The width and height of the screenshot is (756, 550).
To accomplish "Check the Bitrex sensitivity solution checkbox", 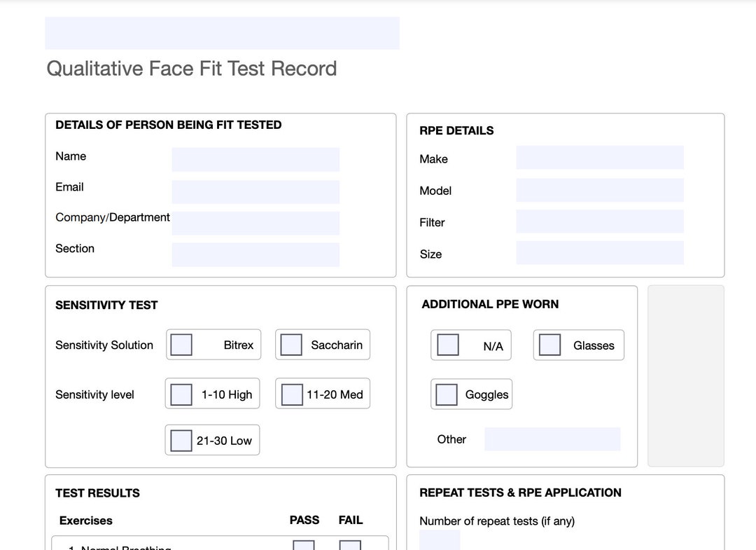I will (181, 344).
